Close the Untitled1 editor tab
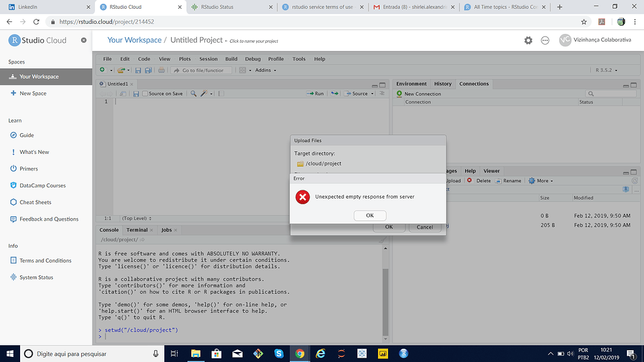The height and width of the screenshot is (362, 644). click(x=132, y=84)
